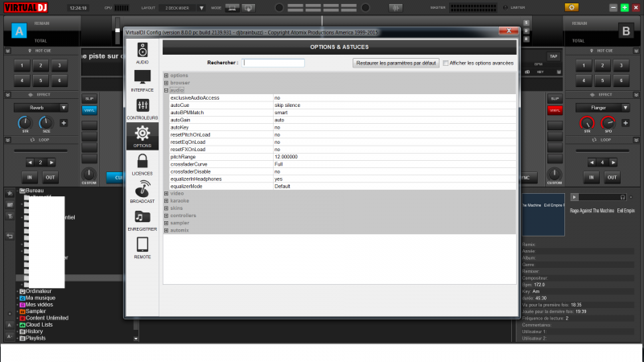The image size is (644, 362).
Task: Click the prelisten play button
Action: 574,197
